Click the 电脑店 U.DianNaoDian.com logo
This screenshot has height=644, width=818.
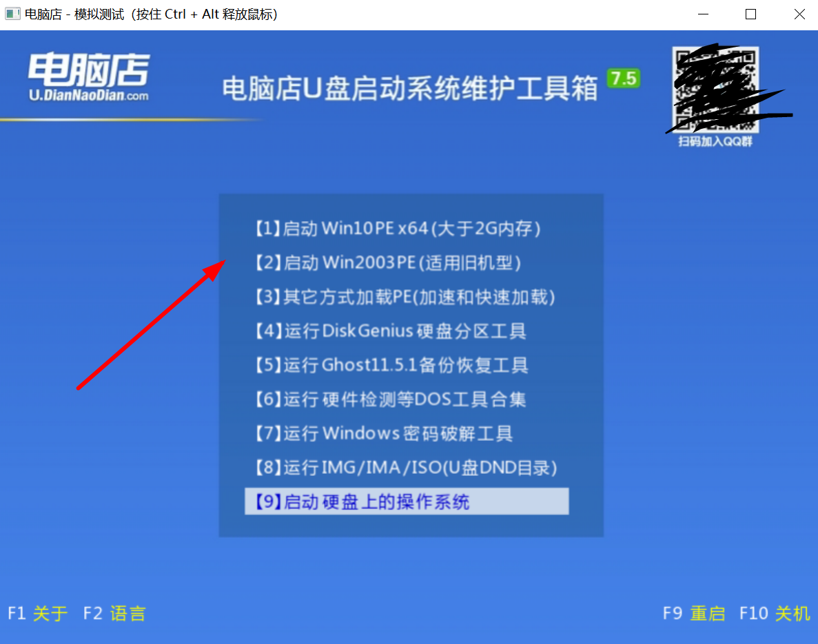coord(89,76)
